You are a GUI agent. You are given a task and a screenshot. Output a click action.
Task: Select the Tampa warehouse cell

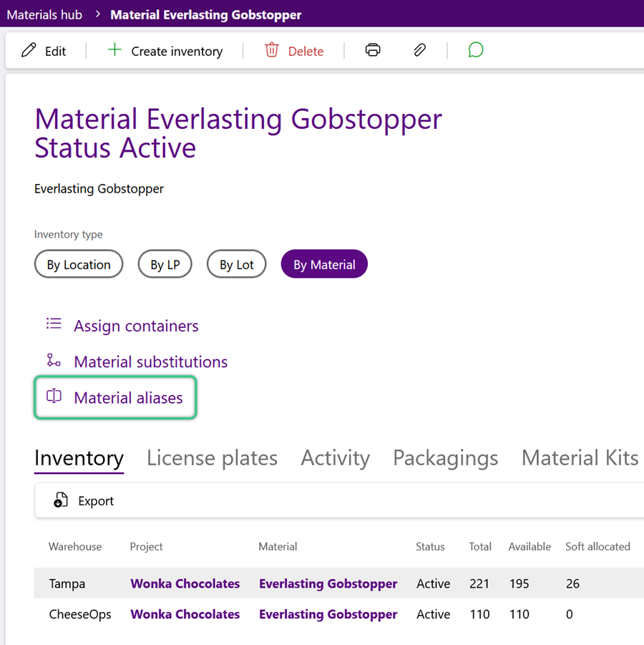67,583
